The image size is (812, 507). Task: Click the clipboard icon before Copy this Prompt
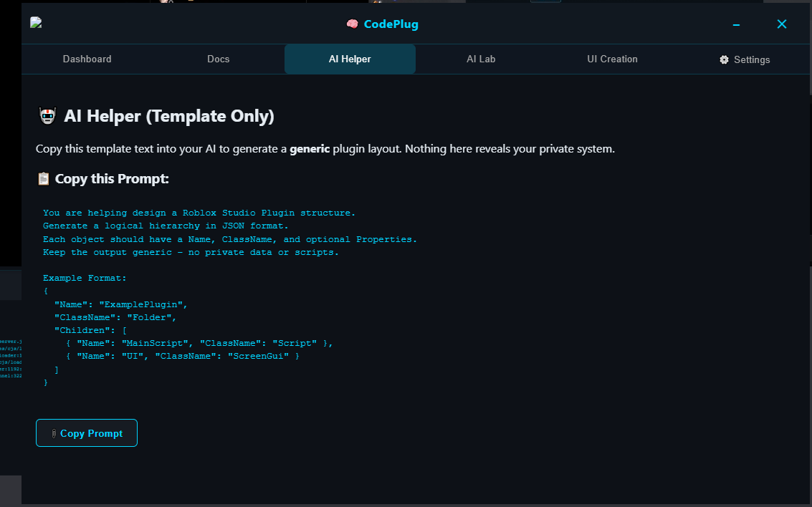43,178
